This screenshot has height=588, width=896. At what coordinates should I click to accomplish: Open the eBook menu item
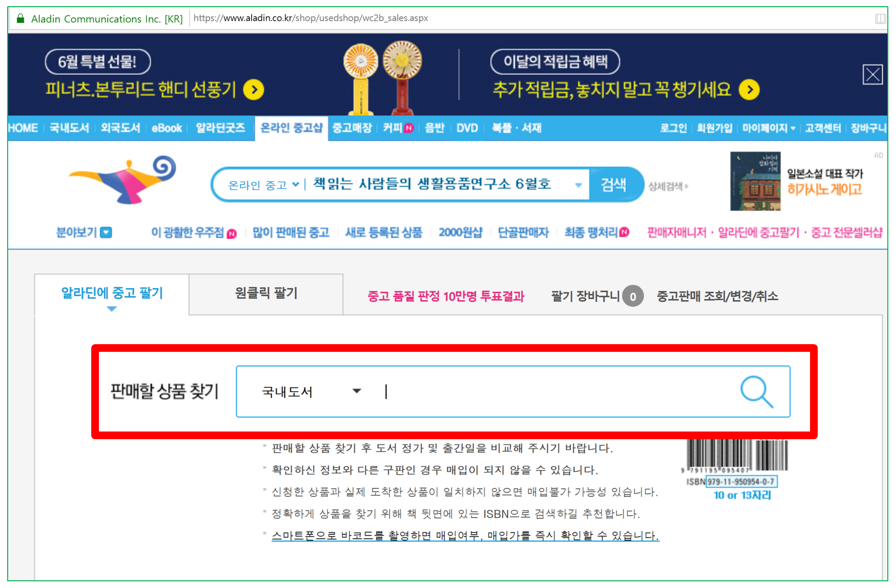(167, 128)
